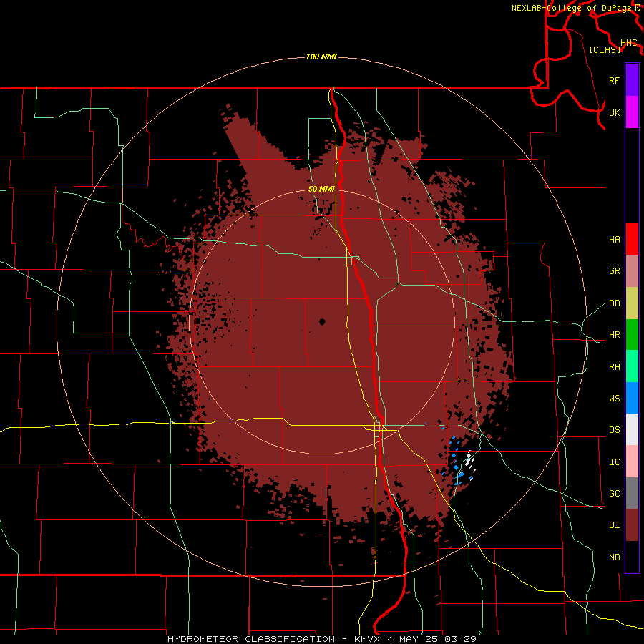Image resolution: width=644 pixels, height=644 pixels.
Task: Click the HR legend label
Action: click(615, 334)
